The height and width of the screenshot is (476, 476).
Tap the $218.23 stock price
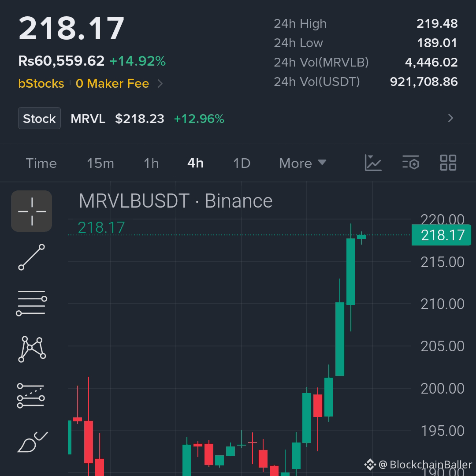click(x=139, y=119)
